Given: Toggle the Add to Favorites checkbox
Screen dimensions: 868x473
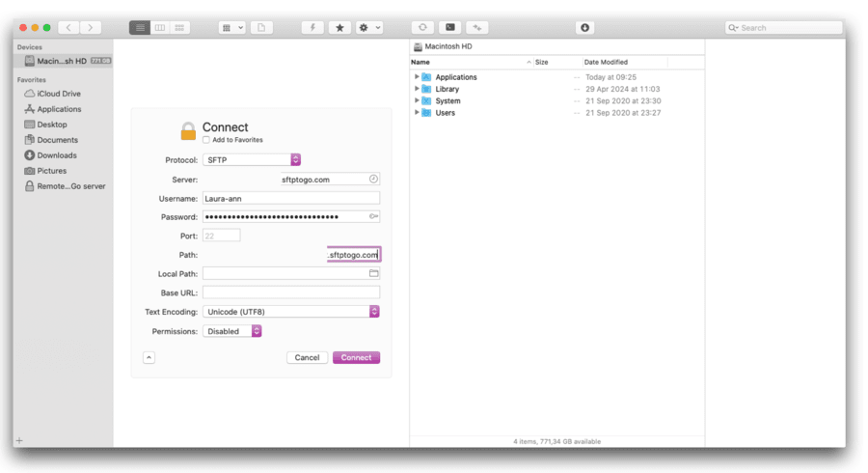Looking at the screenshot, I should click(206, 140).
